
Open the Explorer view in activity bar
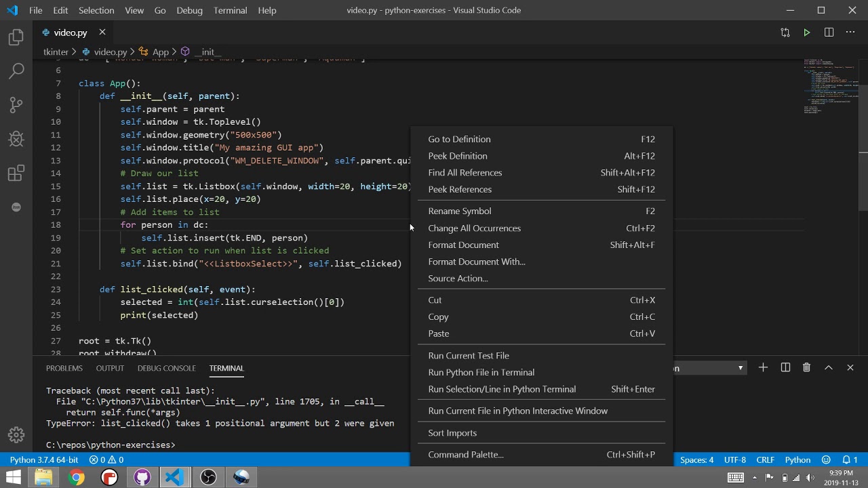pos(16,37)
